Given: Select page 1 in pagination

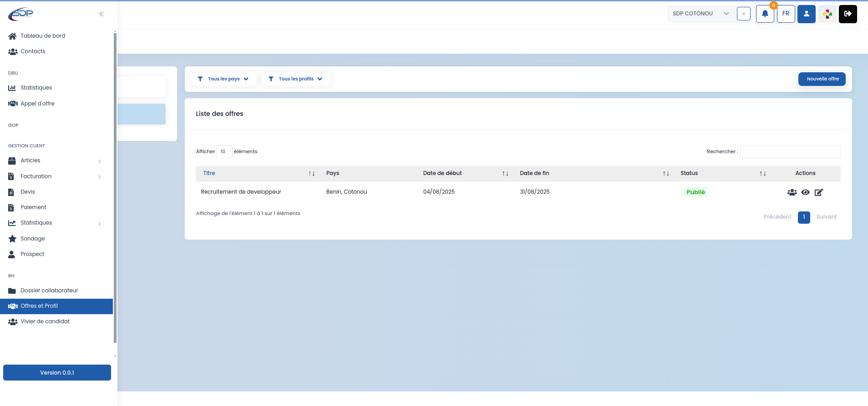Looking at the screenshot, I should coord(804,217).
